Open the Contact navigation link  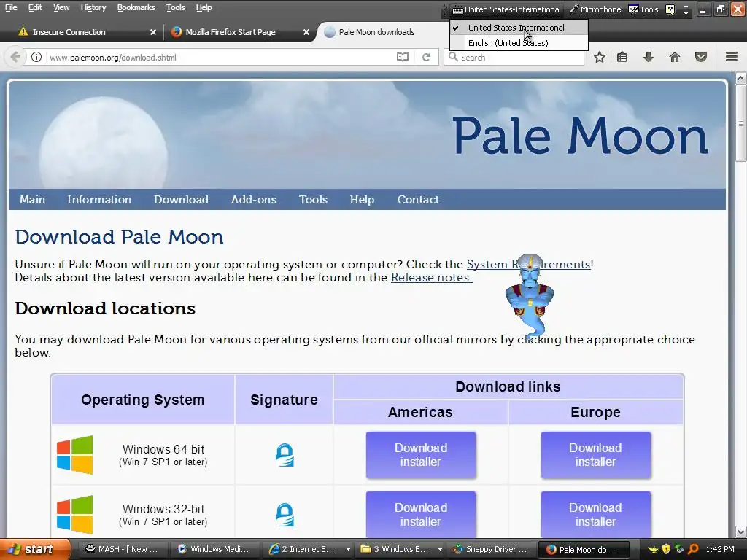tap(418, 200)
